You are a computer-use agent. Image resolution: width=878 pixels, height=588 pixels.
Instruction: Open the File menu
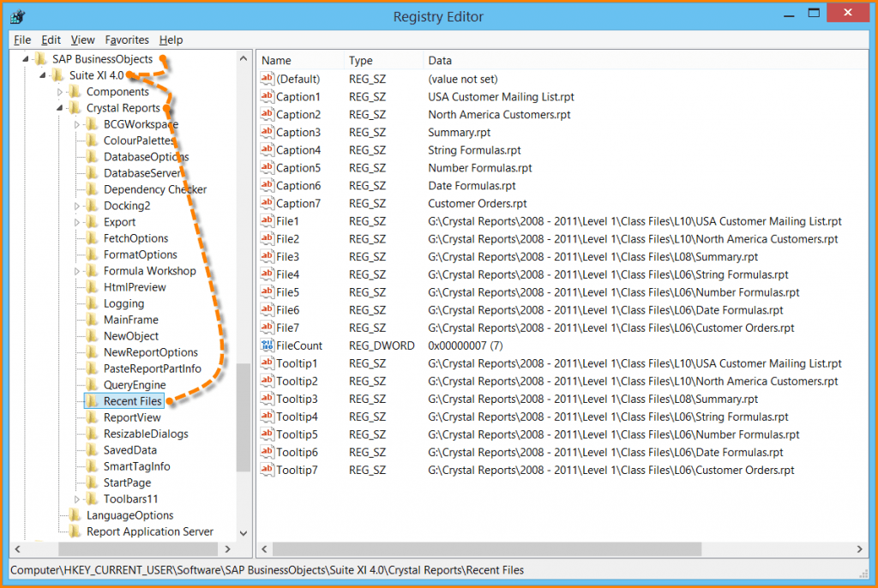(x=21, y=39)
